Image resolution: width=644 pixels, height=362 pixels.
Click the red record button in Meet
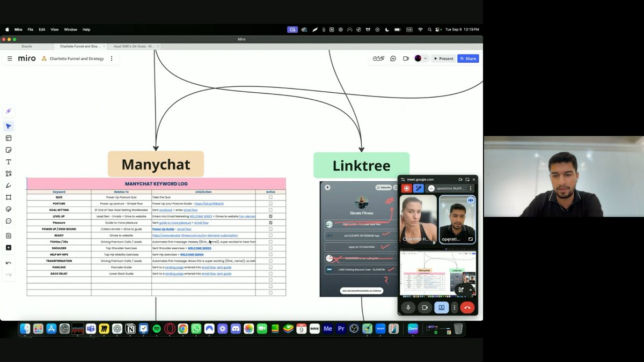406,188
